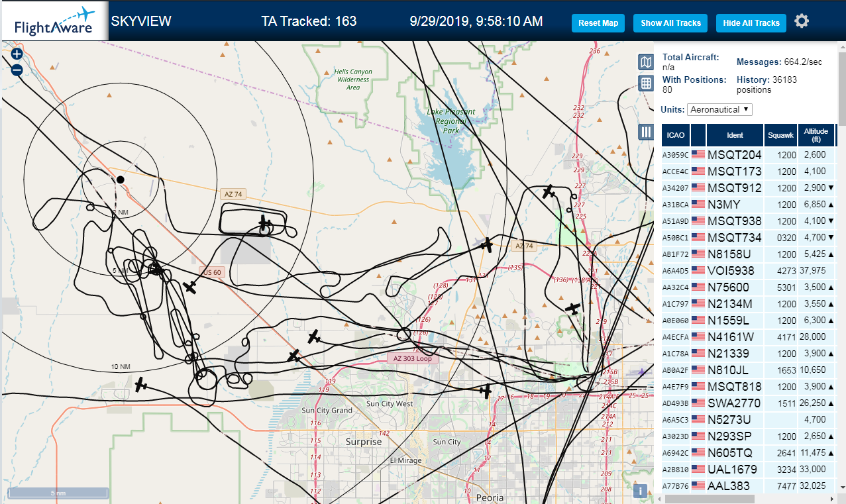
Task: Select flight UAL1679
Action: (x=749, y=470)
